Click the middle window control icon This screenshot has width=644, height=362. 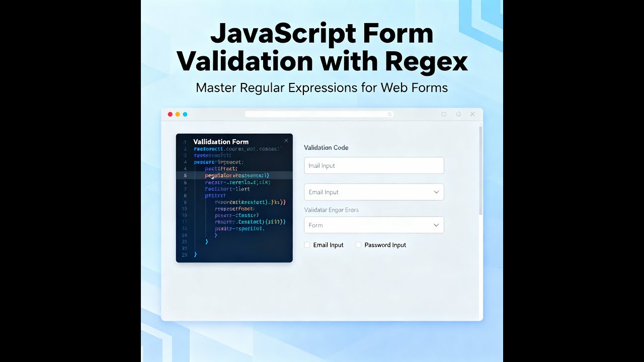(x=458, y=114)
